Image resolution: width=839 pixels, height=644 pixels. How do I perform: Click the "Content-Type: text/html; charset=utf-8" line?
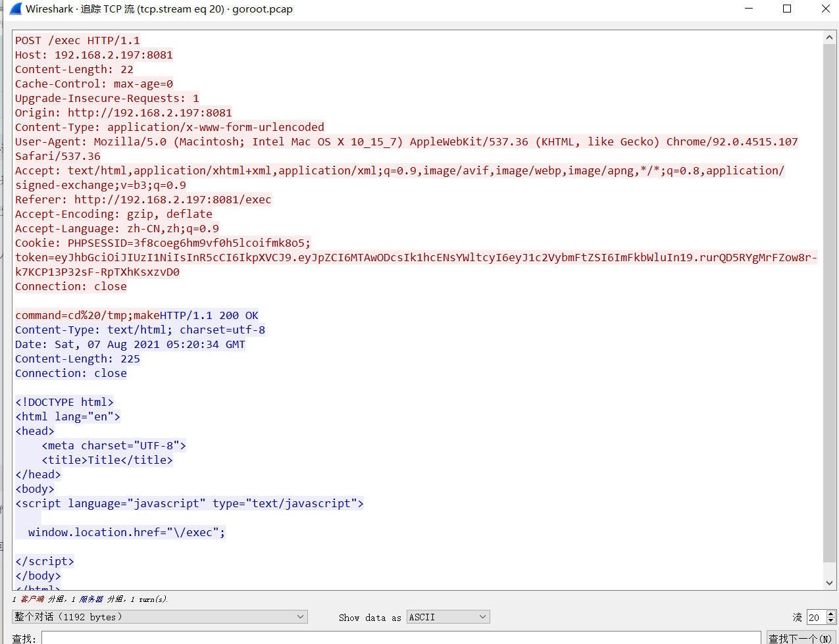coord(140,330)
